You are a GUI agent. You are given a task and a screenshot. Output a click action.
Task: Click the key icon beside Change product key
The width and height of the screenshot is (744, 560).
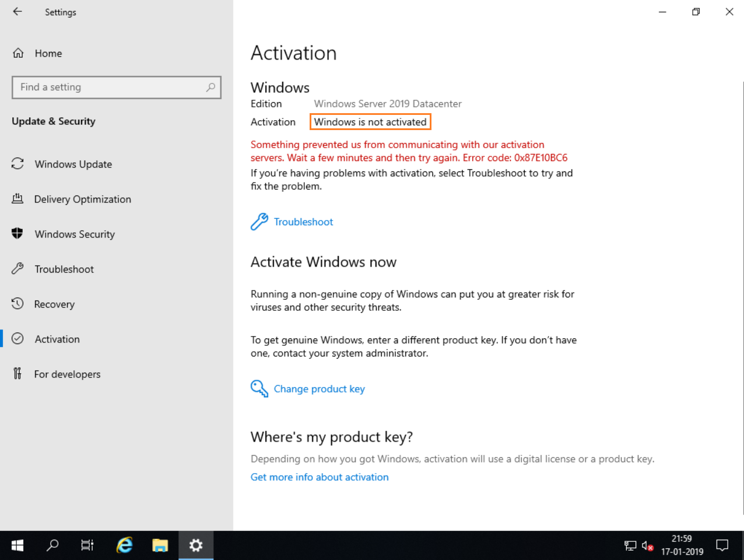[259, 388]
